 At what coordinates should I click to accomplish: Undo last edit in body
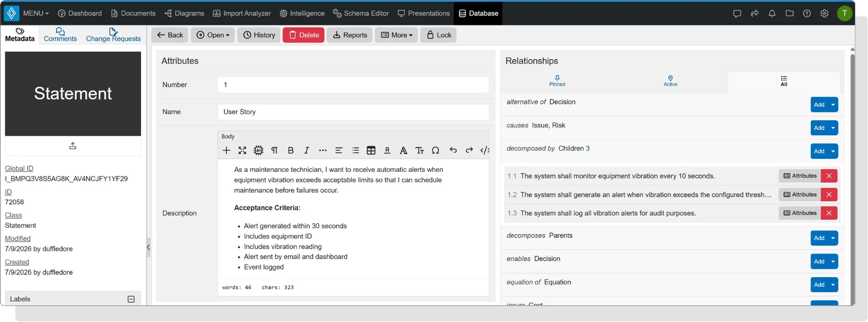coord(453,151)
